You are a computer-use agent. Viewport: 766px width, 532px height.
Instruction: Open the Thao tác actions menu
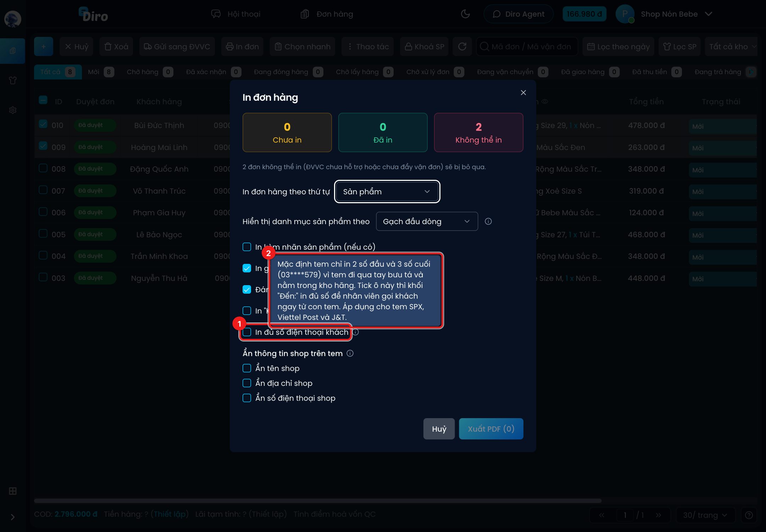(x=368, y=46)
